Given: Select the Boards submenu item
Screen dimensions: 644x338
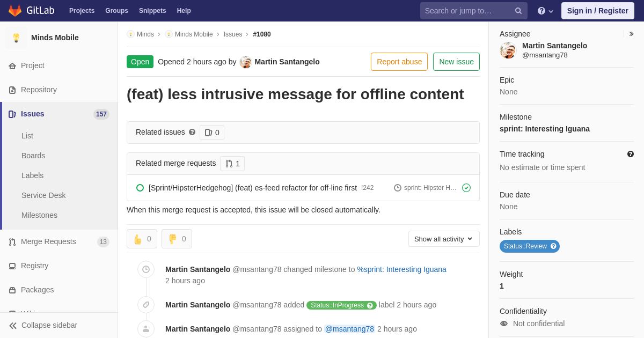Looking at the screenshot, I should click(x=33, y=156).
